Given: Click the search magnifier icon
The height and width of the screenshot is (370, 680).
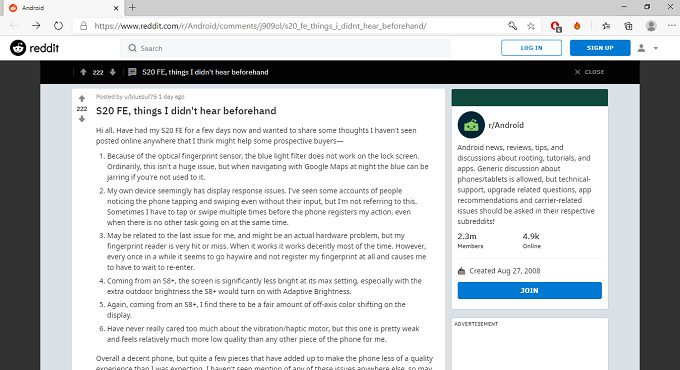Looking at the screenshot, I should click(133, 48).
